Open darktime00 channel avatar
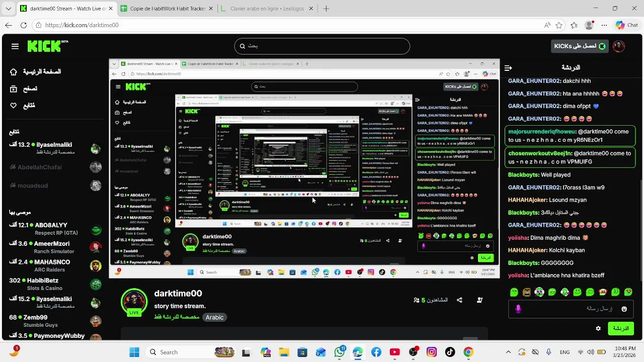Image resolution: width=644 pixels, height=362 pixels. tap(134, 302)
